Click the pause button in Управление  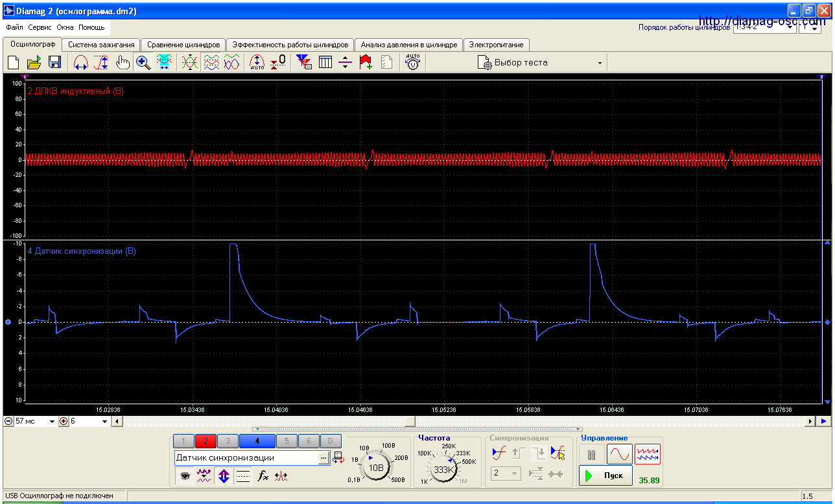[x=591, y=455]
